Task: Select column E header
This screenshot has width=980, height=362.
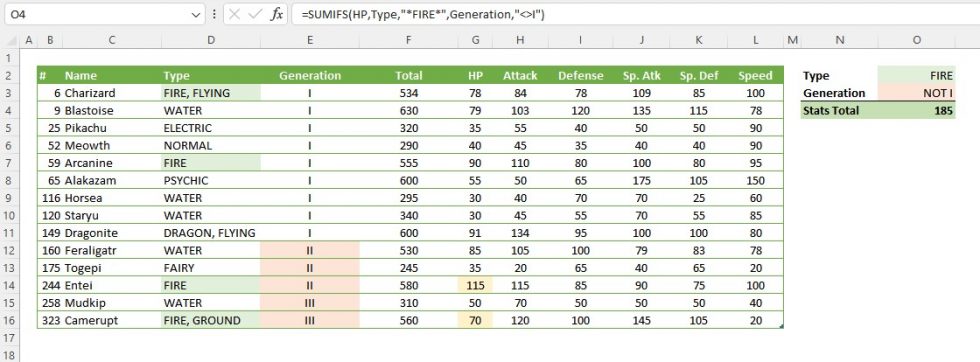Action: 310,40
